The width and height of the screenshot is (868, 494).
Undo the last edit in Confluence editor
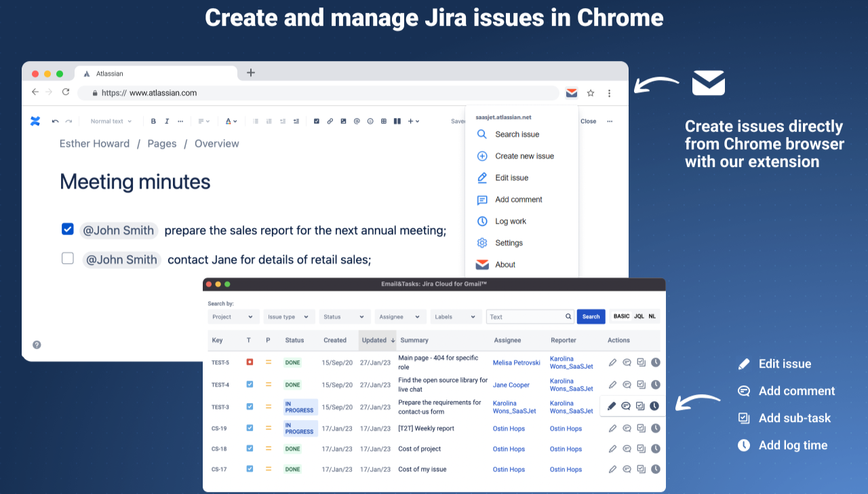coord(56,121)
